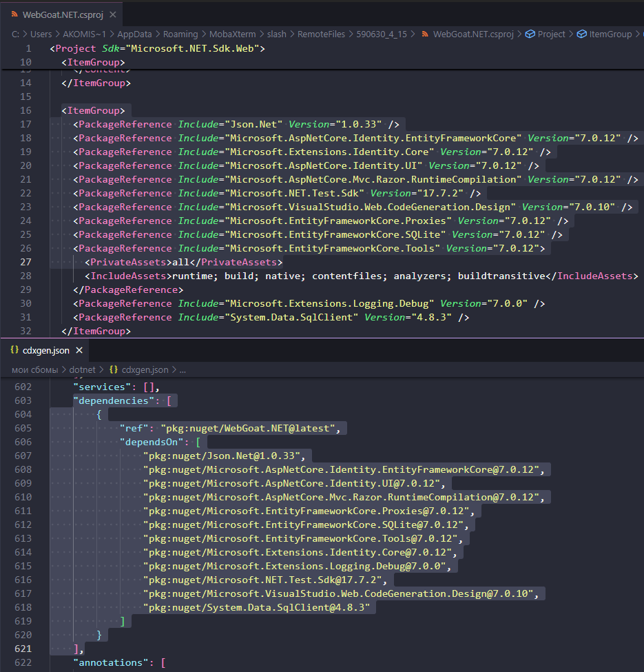Click 'dotnet' breadcrumb in lower editor

point(82,370)
